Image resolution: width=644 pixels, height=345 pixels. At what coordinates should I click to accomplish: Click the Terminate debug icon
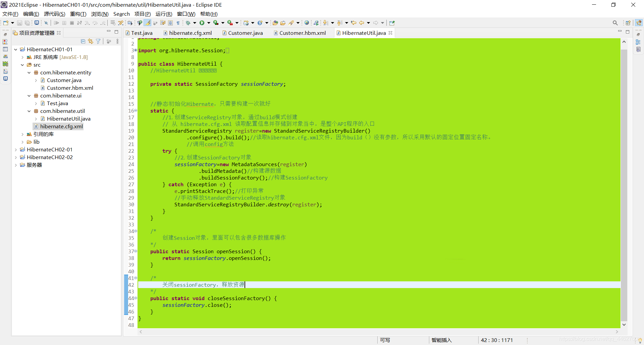pyautogui.click(x=72, y=23)
